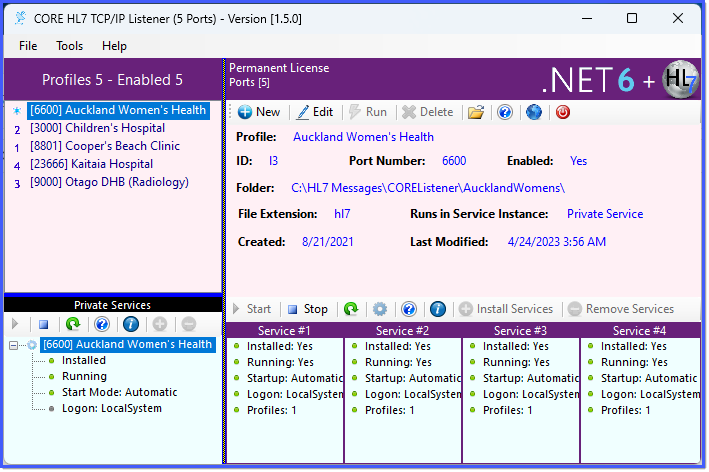Image resolution: width=709 pixels, height=472 pixels.
Task: Click the New profile button
Action: (259, 112)
